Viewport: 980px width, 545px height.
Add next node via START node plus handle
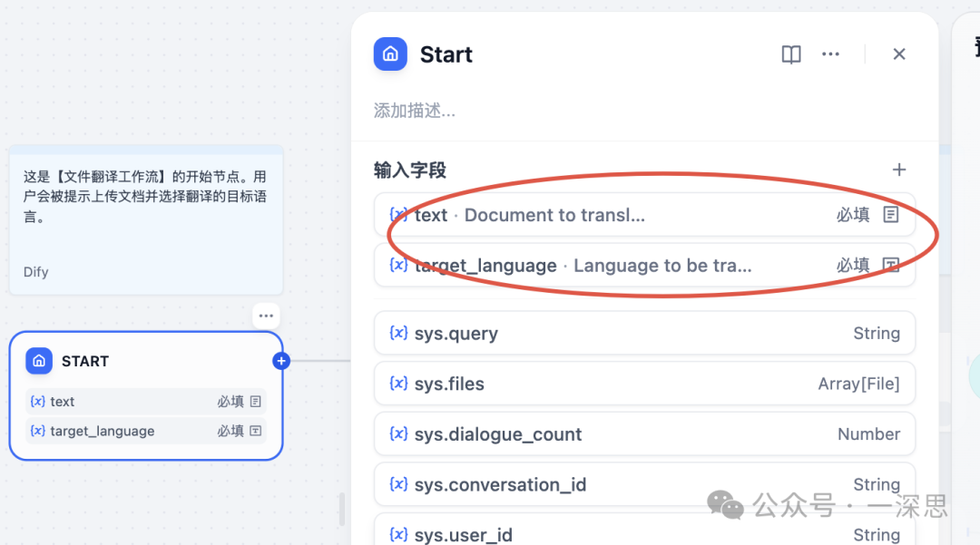281,361
